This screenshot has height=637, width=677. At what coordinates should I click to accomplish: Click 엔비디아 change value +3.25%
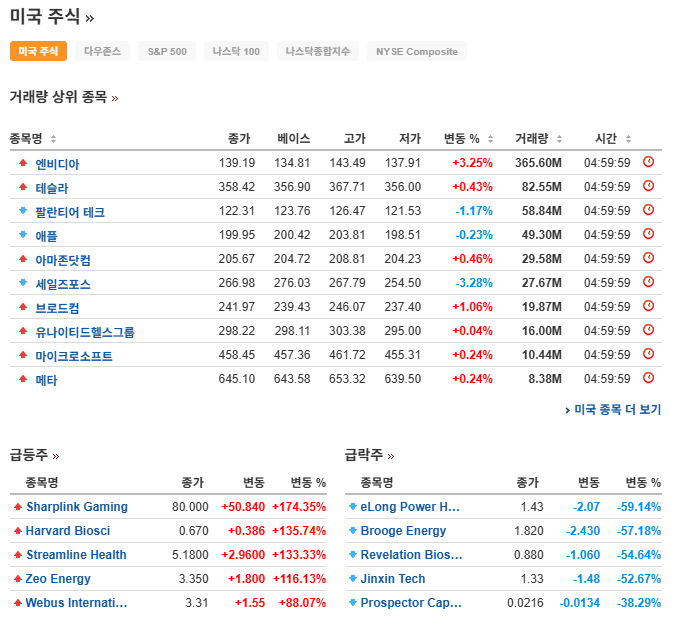click(x=472, y=163)
